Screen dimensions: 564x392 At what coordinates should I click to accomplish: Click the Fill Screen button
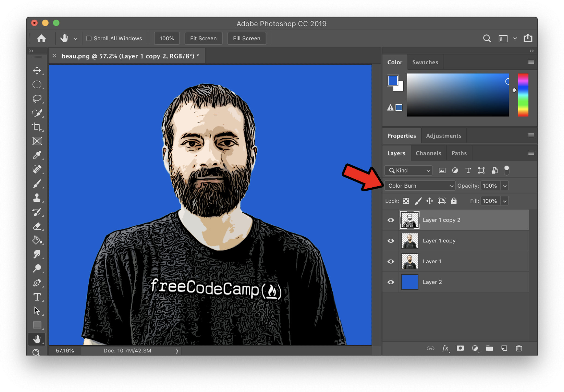(x=247, y=38)
